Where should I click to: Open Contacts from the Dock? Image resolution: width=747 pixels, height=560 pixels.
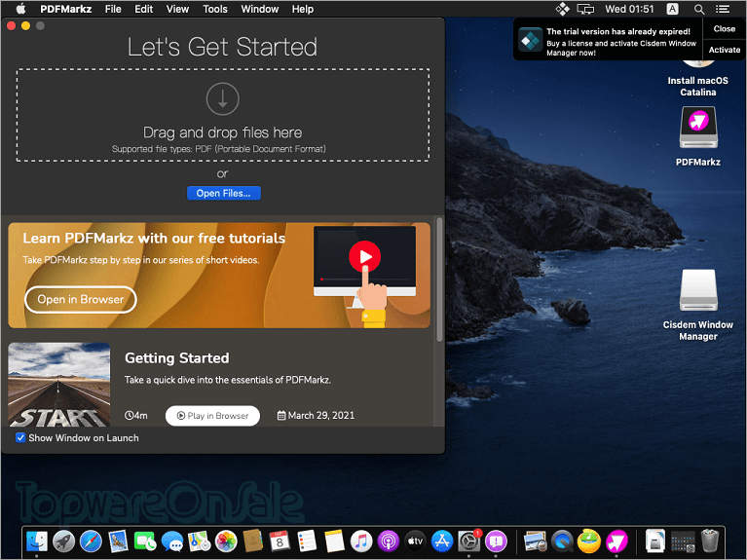[253, 541]
